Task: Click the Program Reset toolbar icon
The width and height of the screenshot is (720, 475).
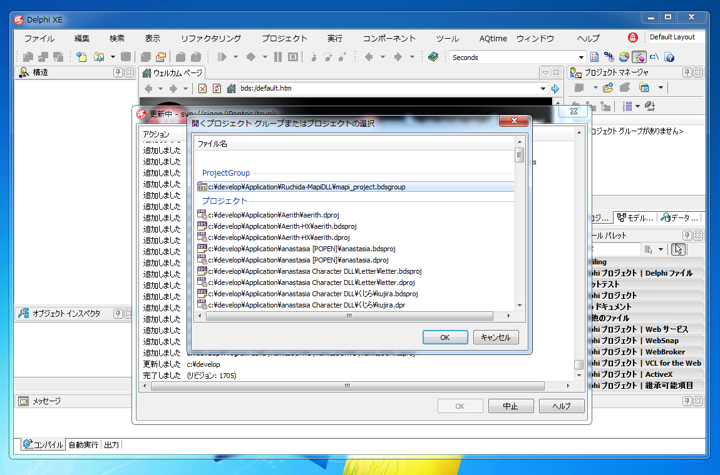Action: click(293, 57)
